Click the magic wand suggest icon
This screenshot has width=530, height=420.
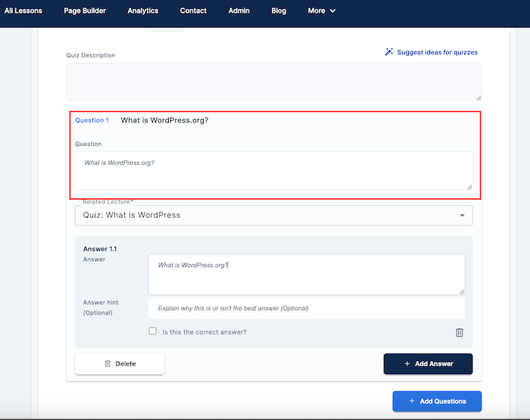click(x=388, y=51)
